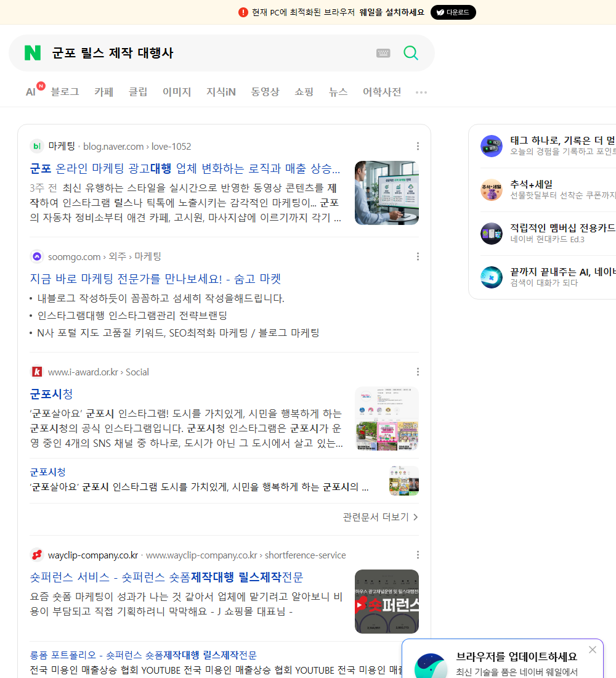
Task: Open more options for the love-1052 blog result
Action: pos(418,146)
